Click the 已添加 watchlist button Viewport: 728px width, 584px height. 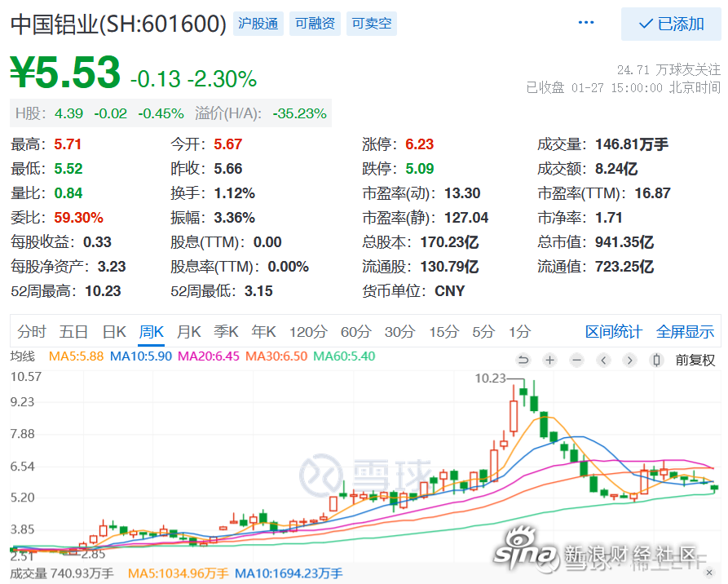pos(671,24)
